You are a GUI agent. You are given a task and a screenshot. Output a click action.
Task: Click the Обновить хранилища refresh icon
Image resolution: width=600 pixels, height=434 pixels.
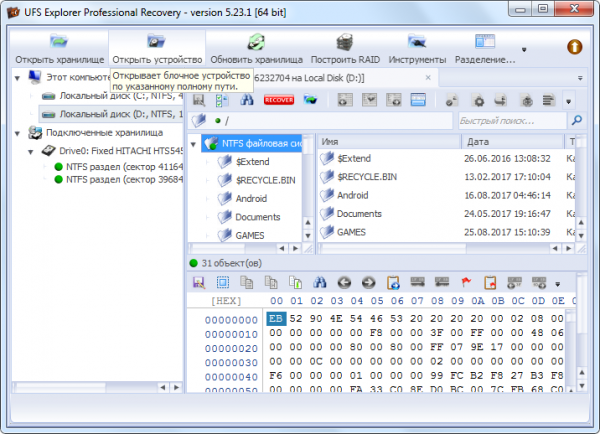click(255, 48)
